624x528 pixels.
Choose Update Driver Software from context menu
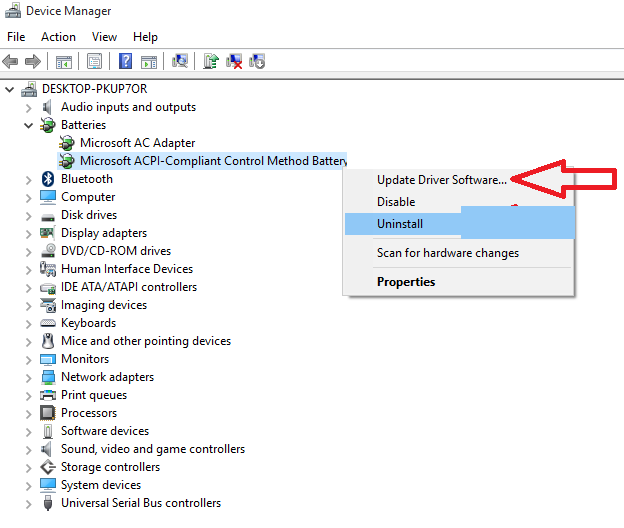[x=442, y=180]
